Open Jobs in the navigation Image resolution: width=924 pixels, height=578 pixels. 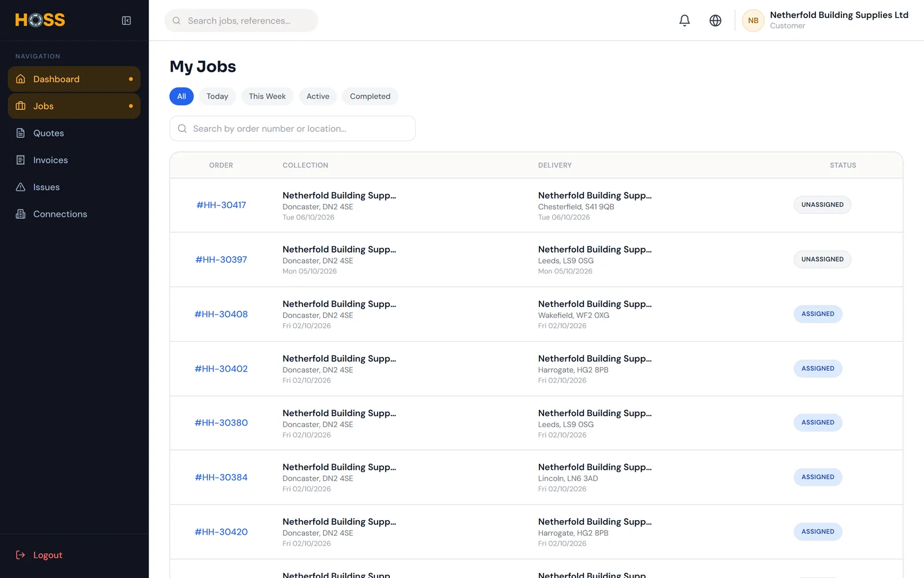point(74,106)
